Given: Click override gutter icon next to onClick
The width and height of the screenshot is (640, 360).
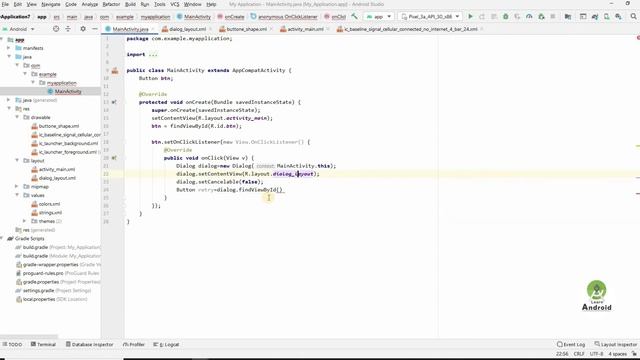Looking at the screenshot, I should pyautogui.click(x=114, y=158).
